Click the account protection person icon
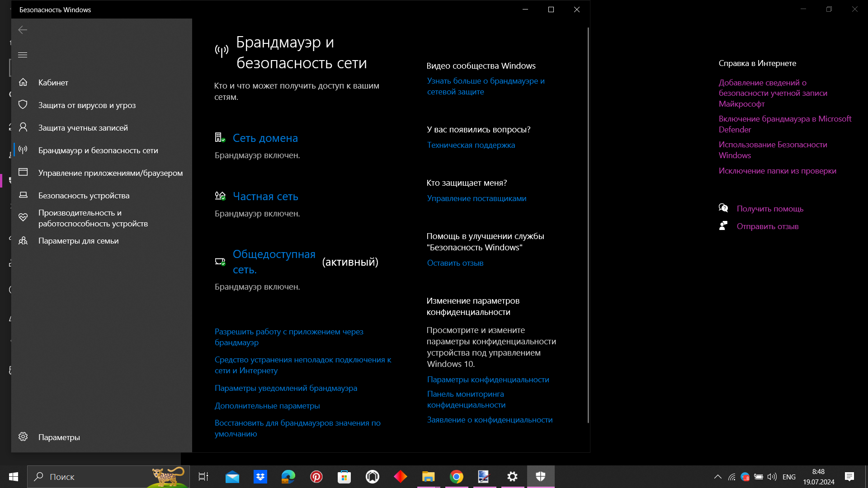The image size is (868, 488). click(23, 127)
